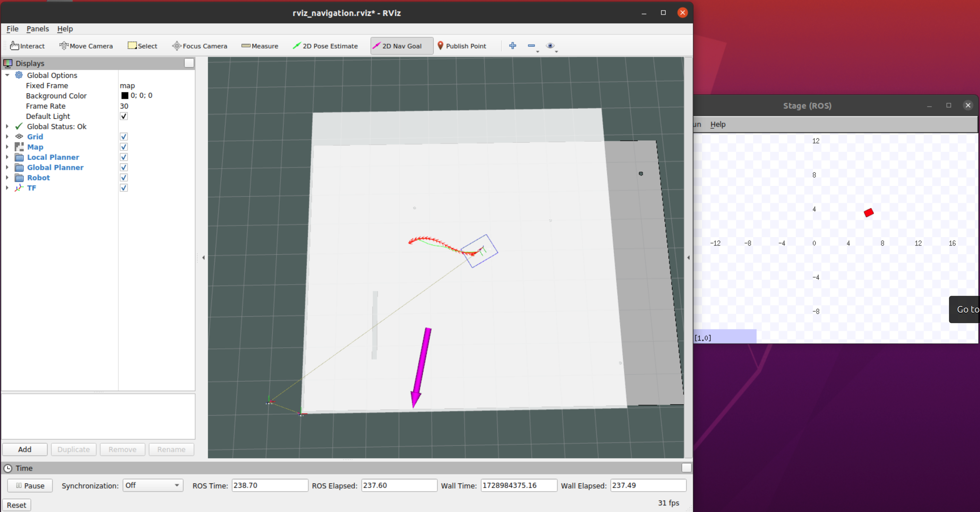This screenshot has height=512, width=980.
Task: Click the Robot folder icon
Action: 19,178
